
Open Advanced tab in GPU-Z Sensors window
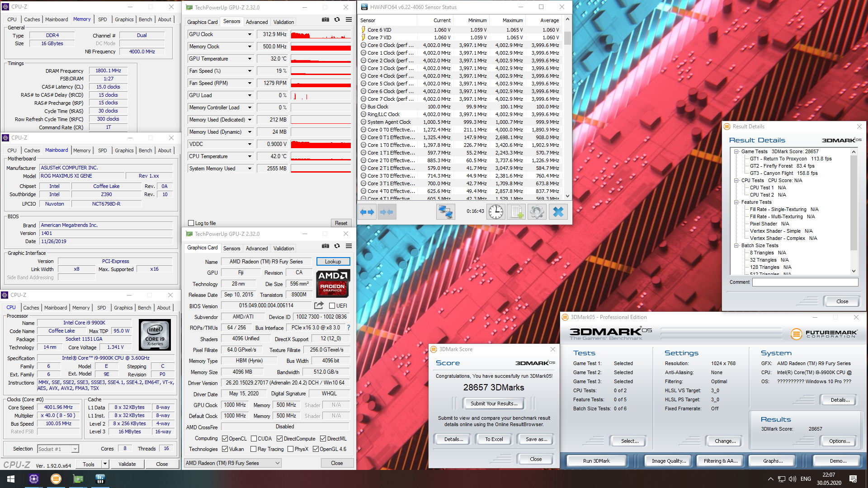pyautogui.click(x=257, y=22)
